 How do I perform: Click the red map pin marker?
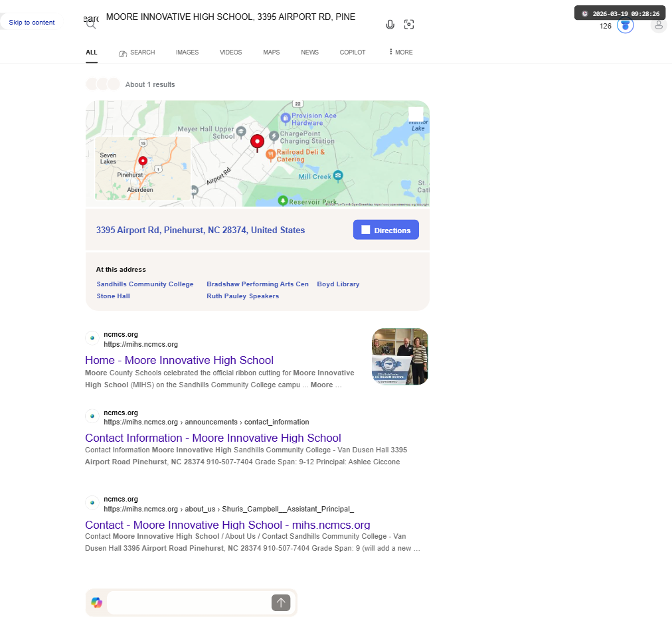pos(257,143)
